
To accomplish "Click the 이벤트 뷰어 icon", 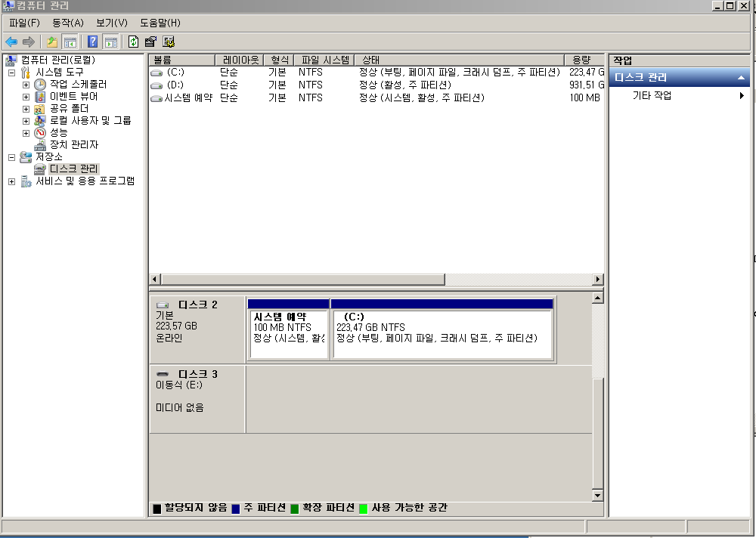I will [40, 97].
